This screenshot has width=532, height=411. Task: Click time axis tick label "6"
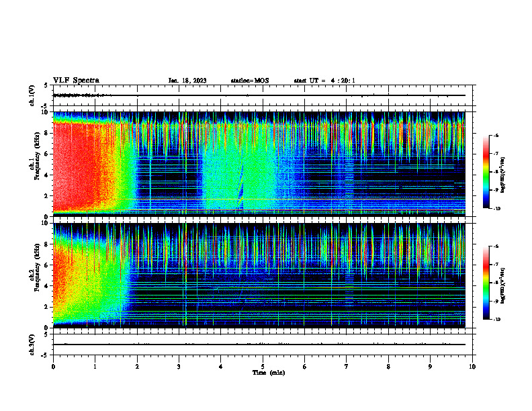[305, 367]
